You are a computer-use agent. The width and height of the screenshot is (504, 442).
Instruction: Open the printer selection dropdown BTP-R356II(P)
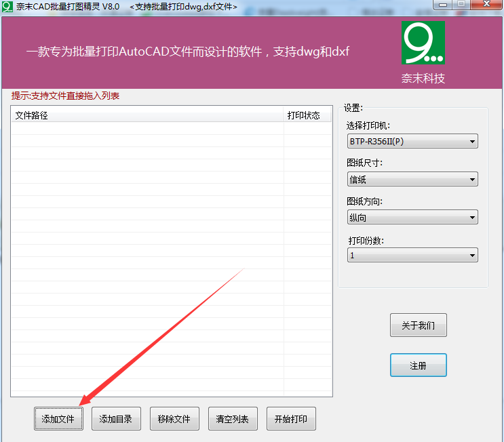coord(412,141)
